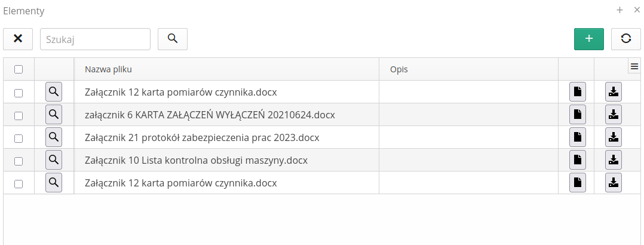
Task: Preview załącznik 6 KARTA ZAŁĄCZEŃ row with magnifier
Action: 54,114
